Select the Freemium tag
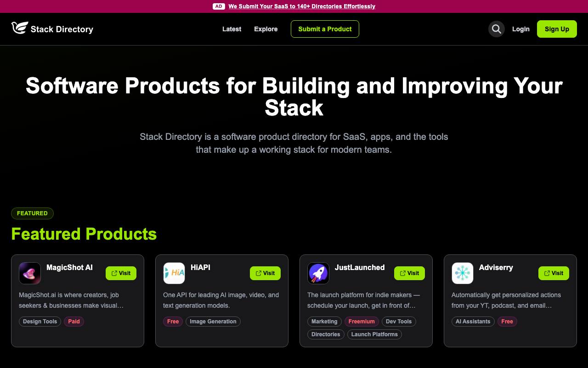Screen dimensions: 588x368 click(362, 322)
